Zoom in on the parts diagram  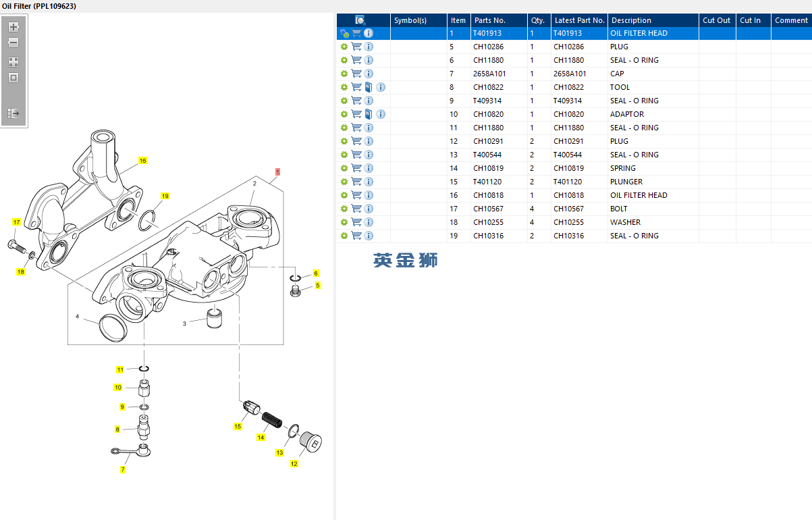pos(13,27)
